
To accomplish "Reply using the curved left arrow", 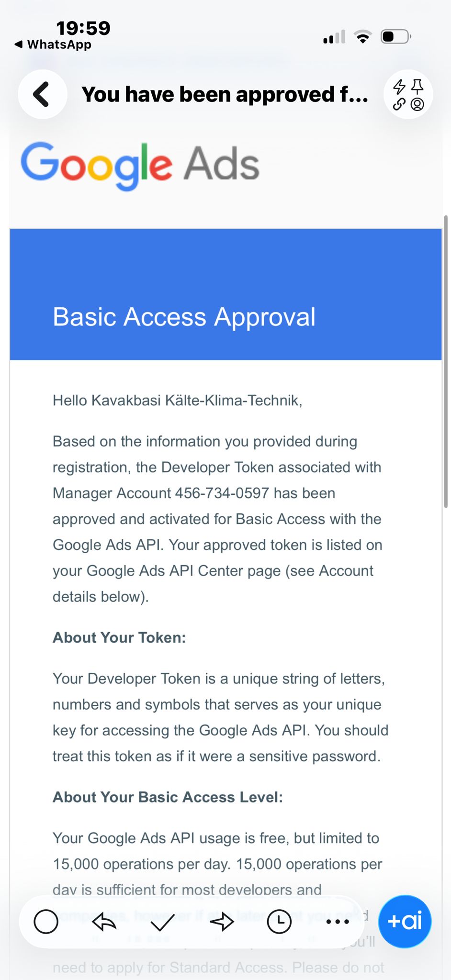I will pos(104,921).
